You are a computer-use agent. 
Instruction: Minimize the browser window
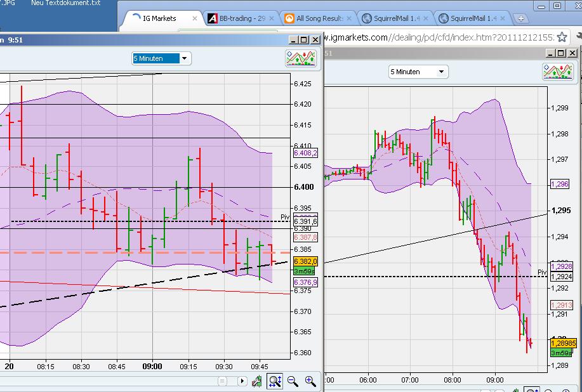541,6
